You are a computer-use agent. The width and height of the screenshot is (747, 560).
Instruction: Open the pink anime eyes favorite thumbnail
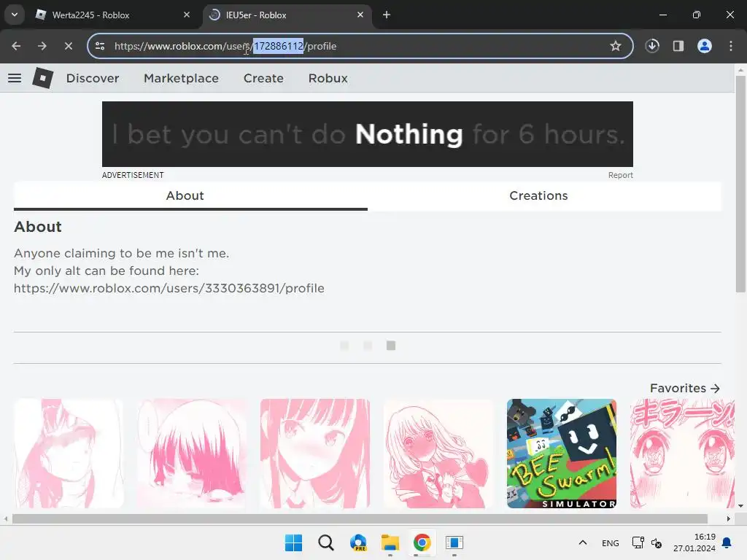[682, 454]
